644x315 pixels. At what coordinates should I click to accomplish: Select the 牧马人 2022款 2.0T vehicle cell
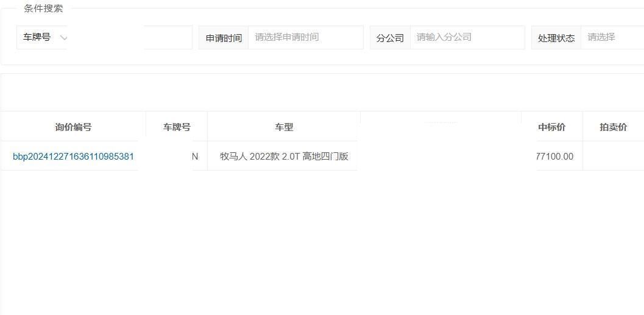point(284,157)
